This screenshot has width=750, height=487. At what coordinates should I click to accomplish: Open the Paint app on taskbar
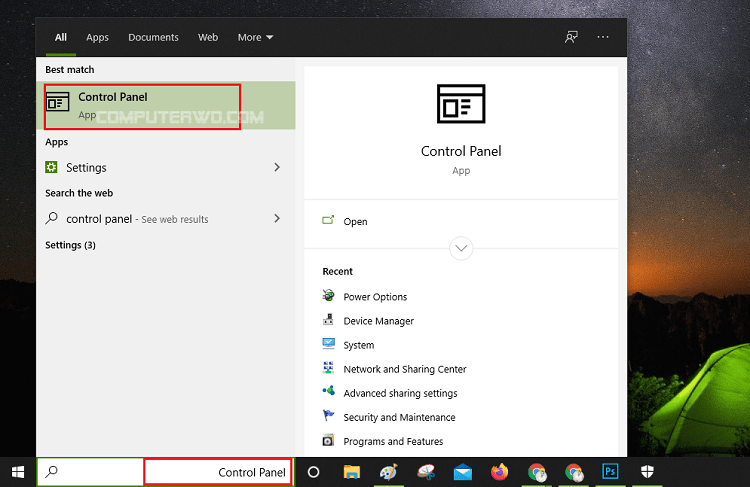click(388, 472)
